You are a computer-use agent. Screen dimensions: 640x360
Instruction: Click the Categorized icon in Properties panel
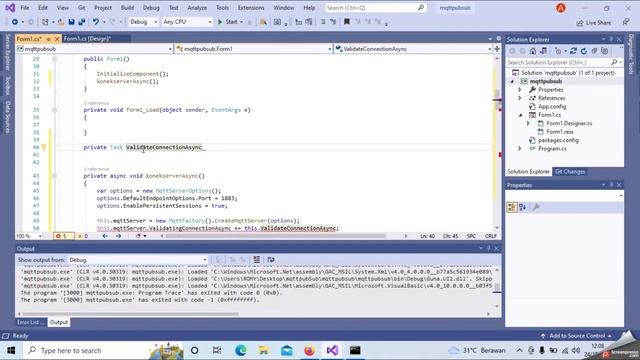pos(511,207)
